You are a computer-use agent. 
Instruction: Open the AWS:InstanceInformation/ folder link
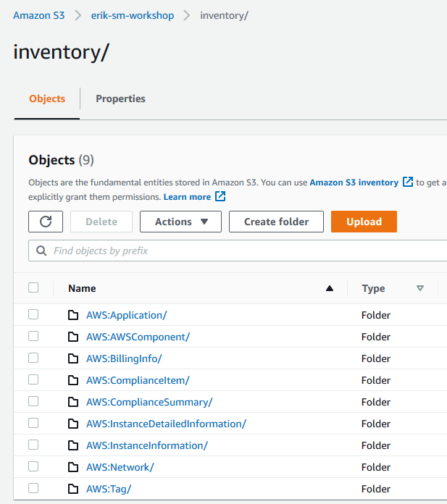[147, 445]
